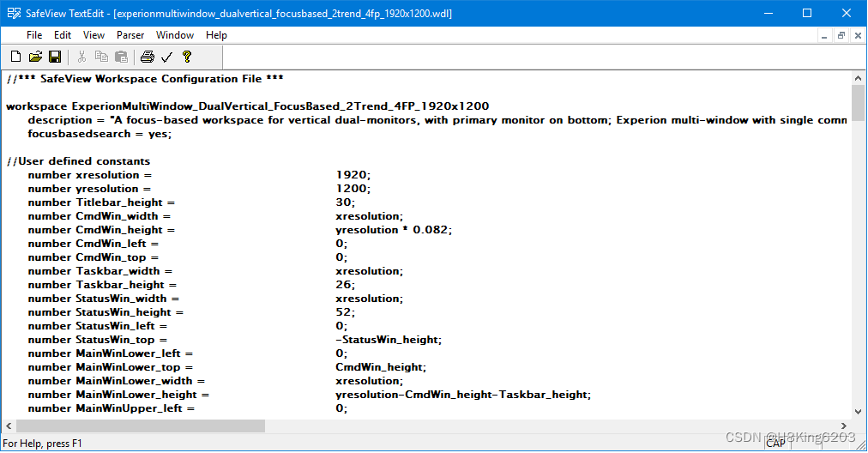This screenshot has width=868, height=453.
Task: Open the Parser menu
Action: pos(130,35)
